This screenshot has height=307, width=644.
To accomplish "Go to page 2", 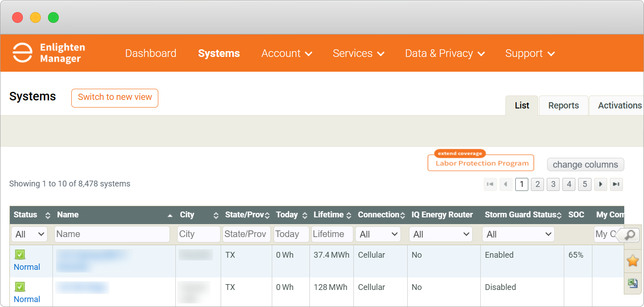I will click(537, 184).
